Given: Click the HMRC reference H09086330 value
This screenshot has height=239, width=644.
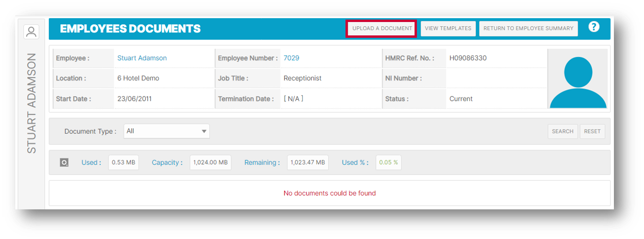Looking at the screenshot, I should pyautogui.click(x=468, y=58).
